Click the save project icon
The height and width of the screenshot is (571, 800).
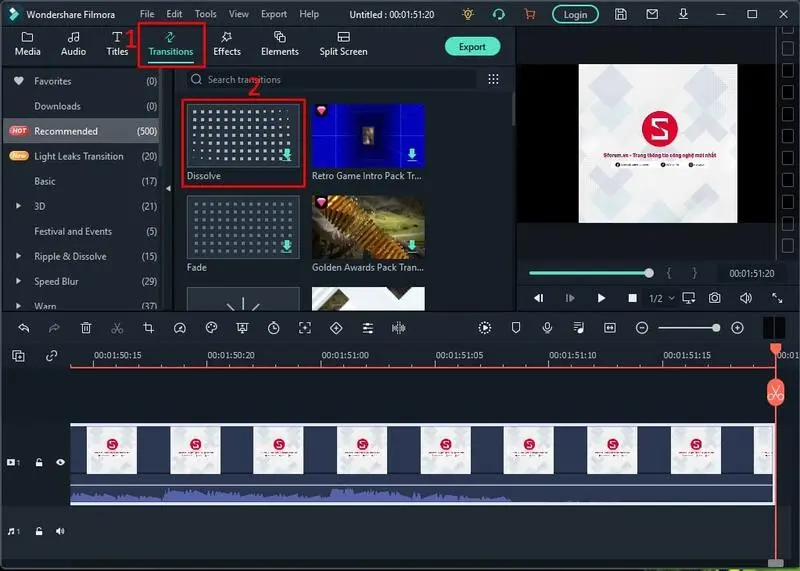click(x=620, y=14)
